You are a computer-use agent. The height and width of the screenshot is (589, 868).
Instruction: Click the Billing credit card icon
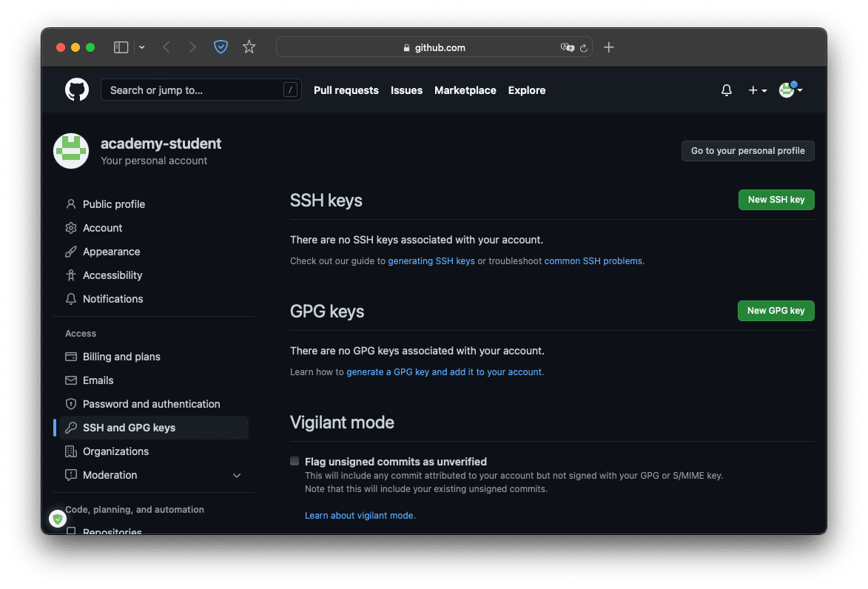coord(71,357)
